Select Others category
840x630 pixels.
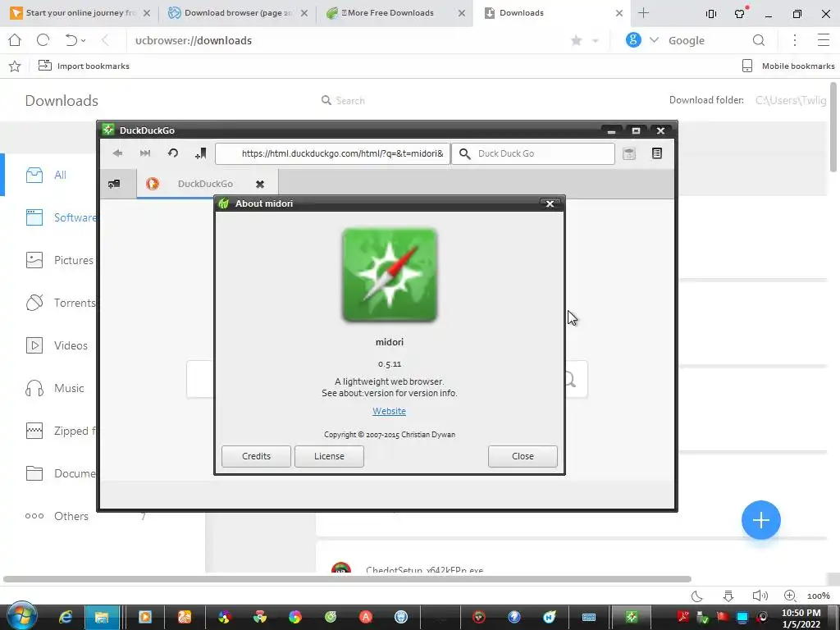[x=71, y=517]
